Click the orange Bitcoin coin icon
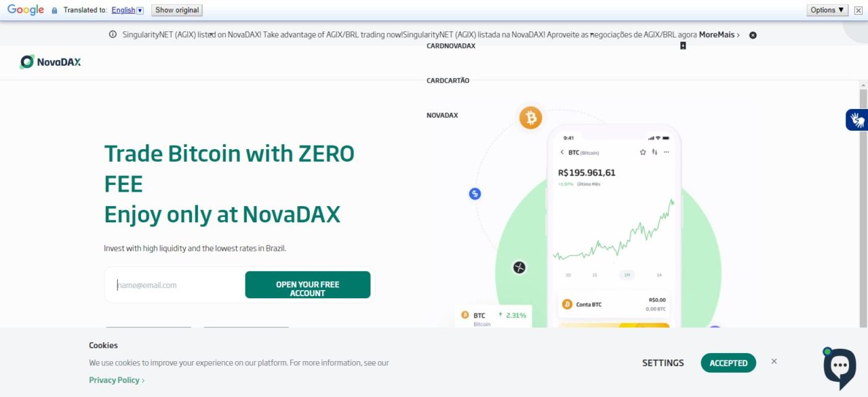868x397 pixels. pos(531,118)
